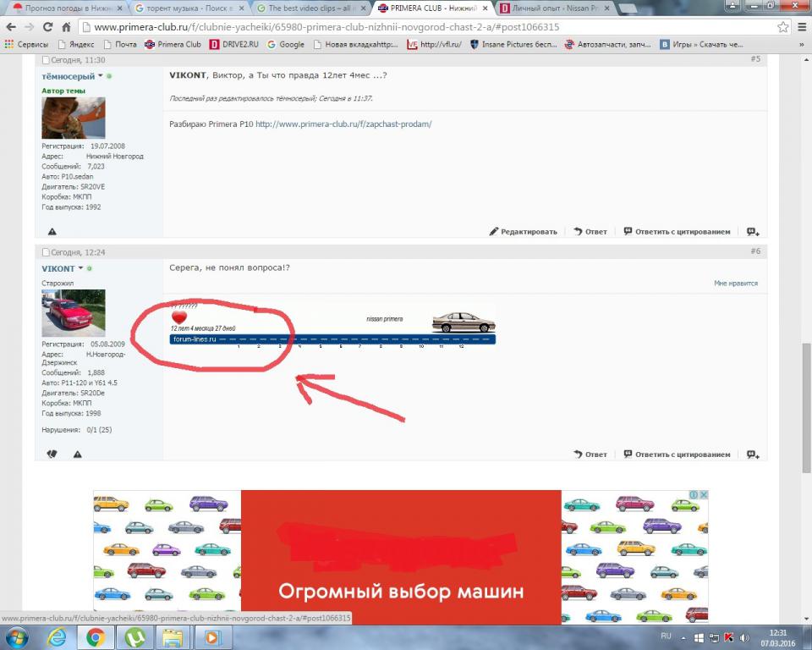Show more bookmarks with the chevron
The height and width of the screenshot is (650, 812).
(x=802, y=45)
